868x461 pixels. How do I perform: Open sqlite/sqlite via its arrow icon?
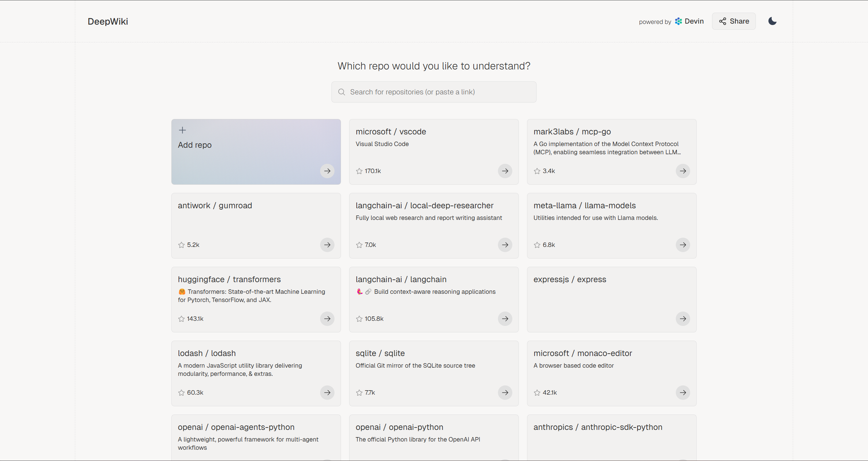pyautogui.click(x=505, y=393)
